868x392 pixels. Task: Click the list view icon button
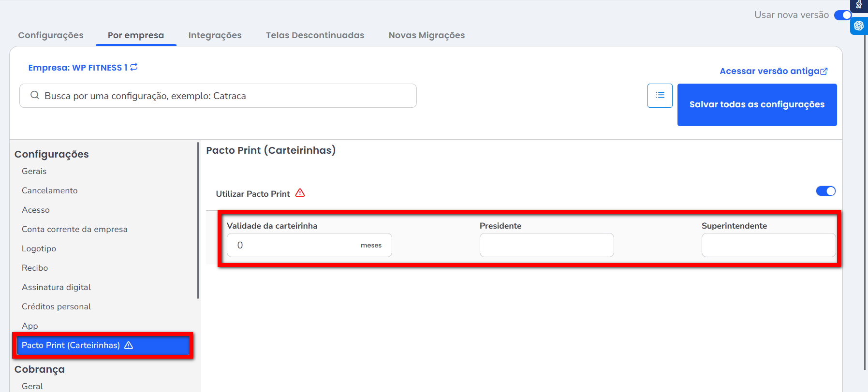pos(660,95)
